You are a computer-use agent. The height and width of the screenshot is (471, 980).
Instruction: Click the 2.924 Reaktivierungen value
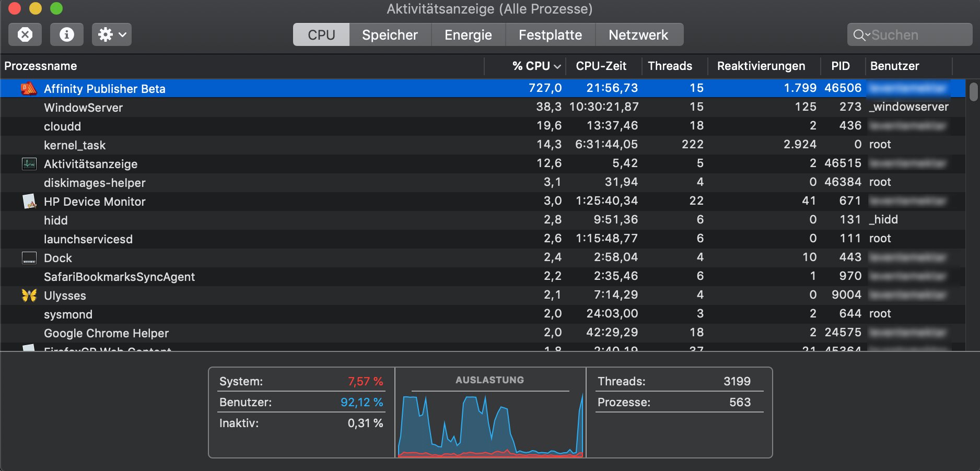(800, 144)
